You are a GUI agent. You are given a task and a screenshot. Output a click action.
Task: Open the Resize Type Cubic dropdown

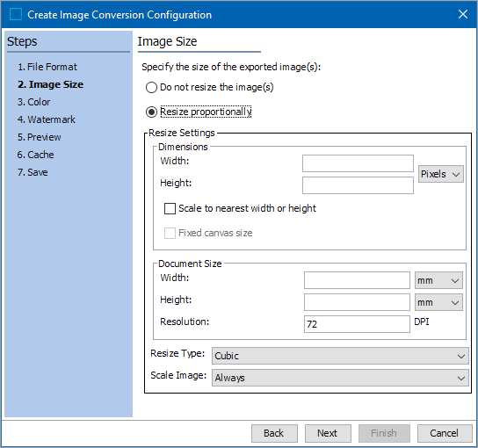click(x=340, y=356)
